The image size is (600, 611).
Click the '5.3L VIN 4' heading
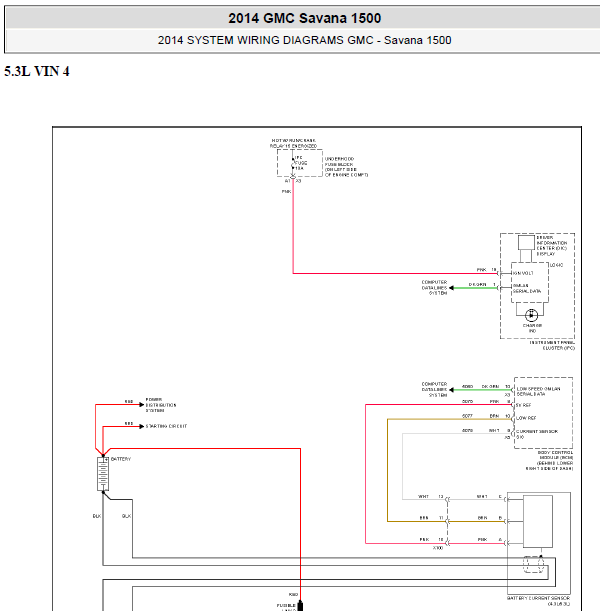[37, 71]
